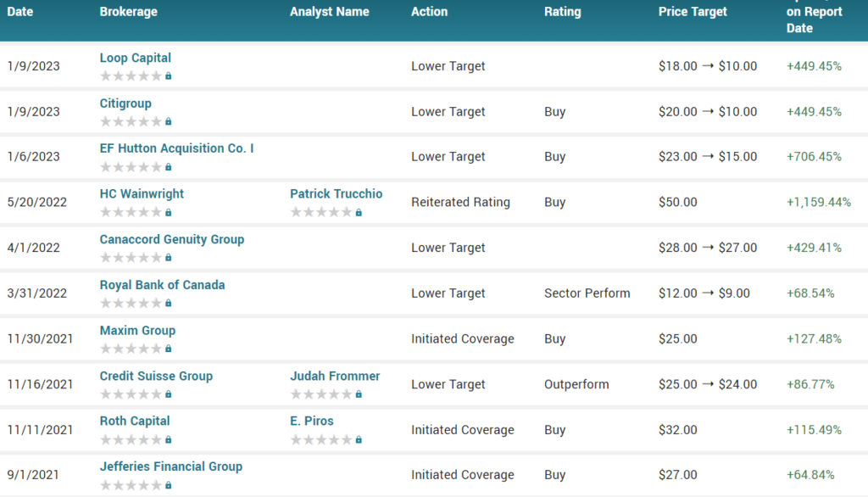This screenshot has width=868, height=497.
Task: Open the Citigroup brokerage link
Action: [x=125, y=103]
